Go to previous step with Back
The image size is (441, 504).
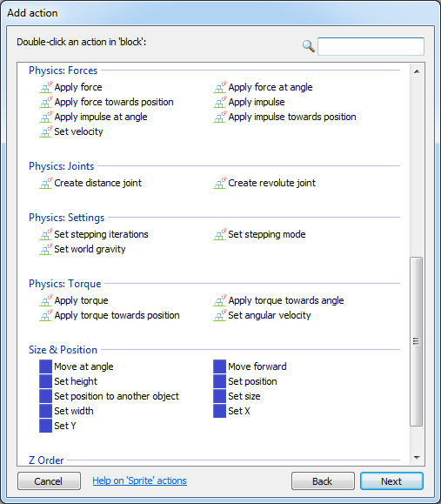point(323,480)
